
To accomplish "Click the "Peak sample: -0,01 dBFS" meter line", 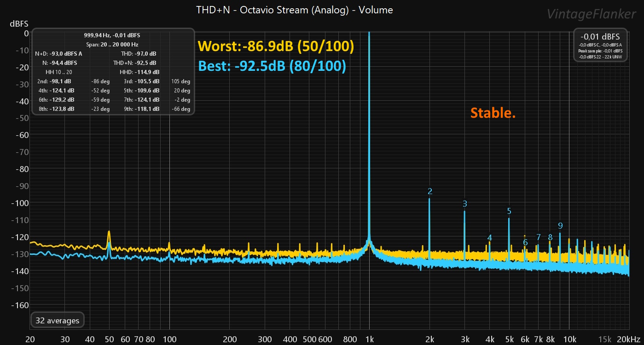I will click(x=600, y=51).
